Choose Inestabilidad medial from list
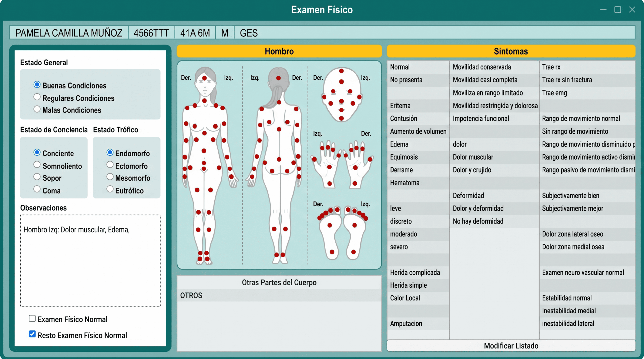Viewport: 644px width, 359px height. click(x=587, y=311)
